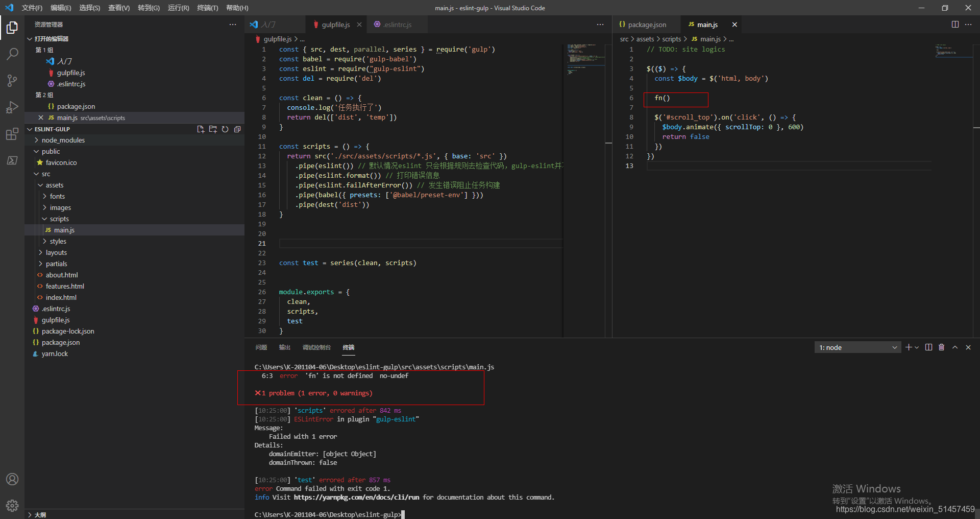The width and height of the screenshot is (980, 519).
Task: Expand the Outline section at bottom
Action: click(134, 514)
